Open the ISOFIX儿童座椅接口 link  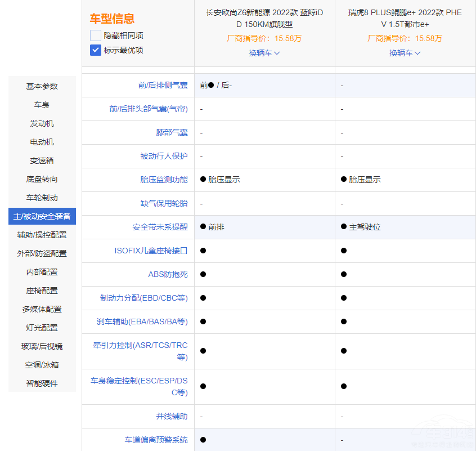pos(151,251)
